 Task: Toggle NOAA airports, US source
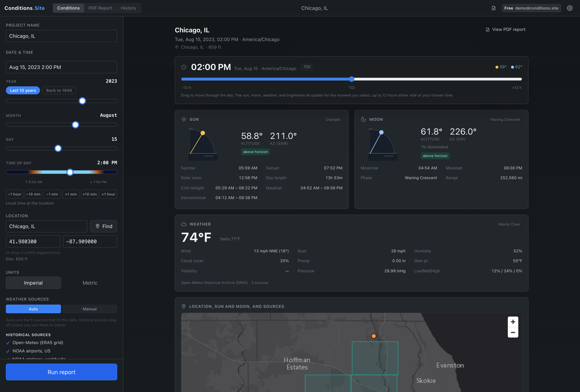(28, 351)
